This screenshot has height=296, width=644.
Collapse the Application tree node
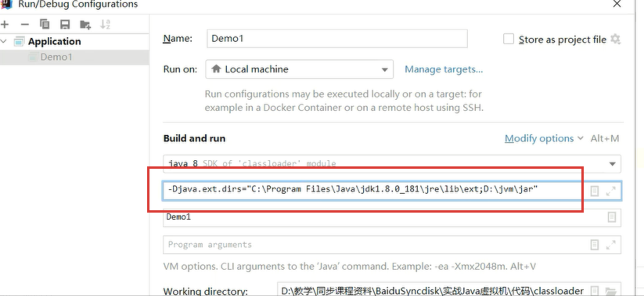point(4,41)
